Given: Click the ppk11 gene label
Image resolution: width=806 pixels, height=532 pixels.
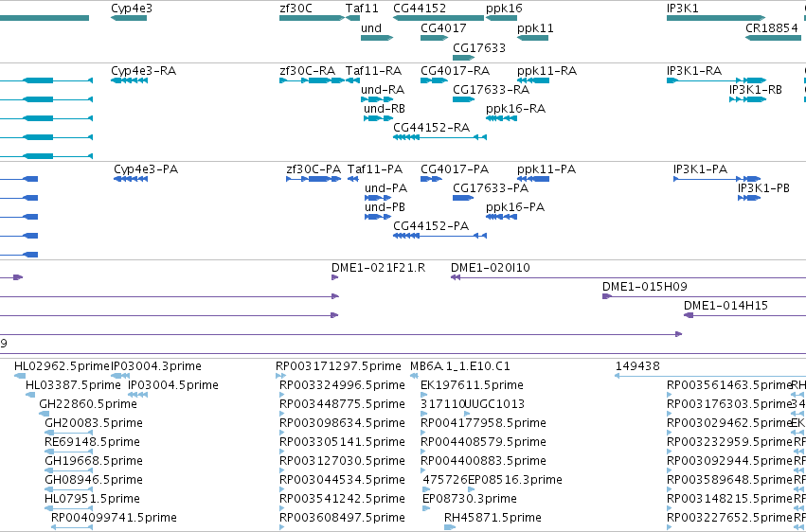Looking at the screenshot, I should (535, 27).
